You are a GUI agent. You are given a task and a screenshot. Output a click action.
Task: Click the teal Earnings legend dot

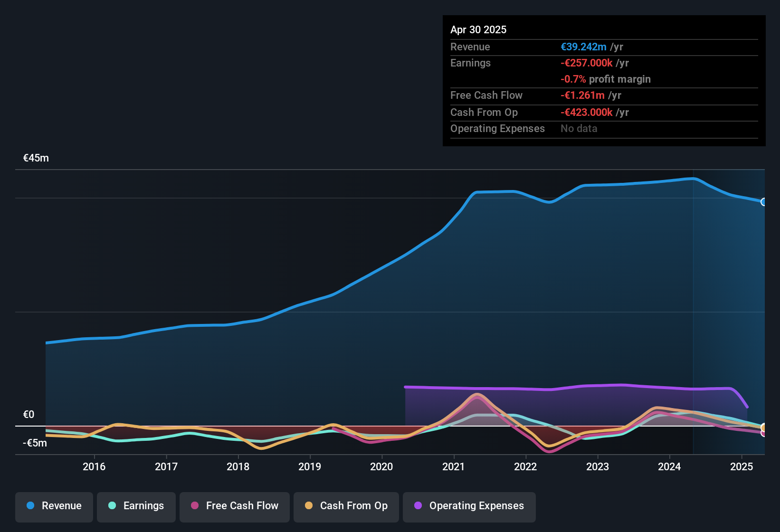112,506
